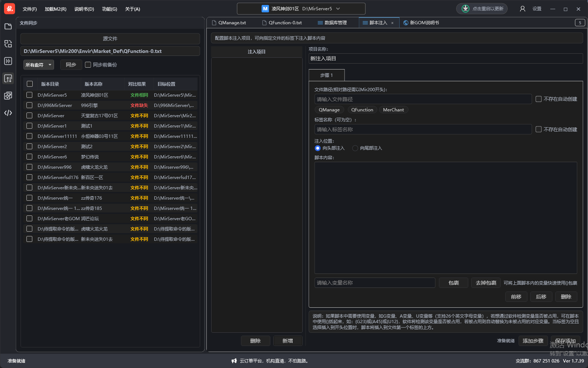Click the code brackets icon in sidebar
The image size is (588, 368).
pyautogui.click(x=8, y=113)
